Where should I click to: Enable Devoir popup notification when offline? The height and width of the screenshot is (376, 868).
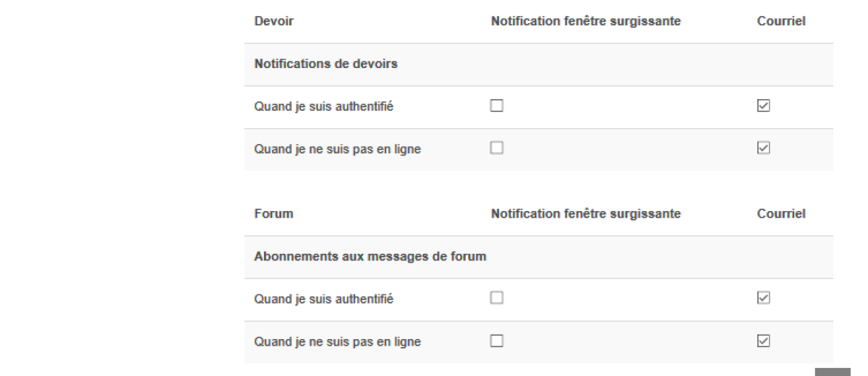coord(496,148)
